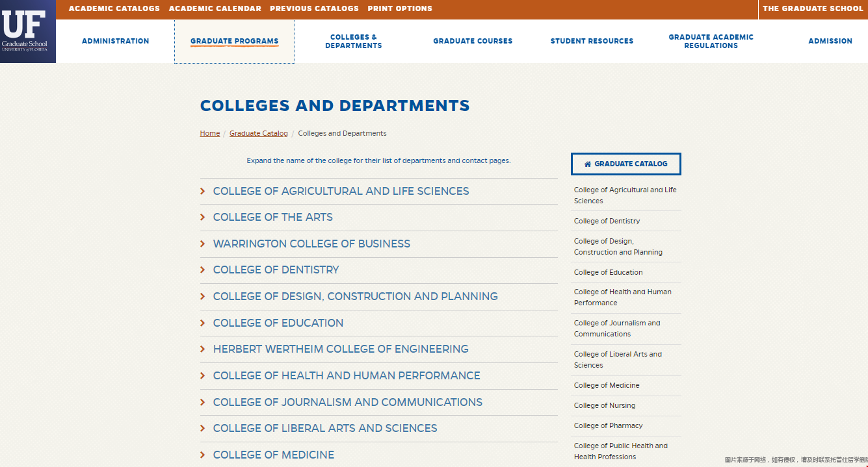Open the Administration menu

point(116,41)
